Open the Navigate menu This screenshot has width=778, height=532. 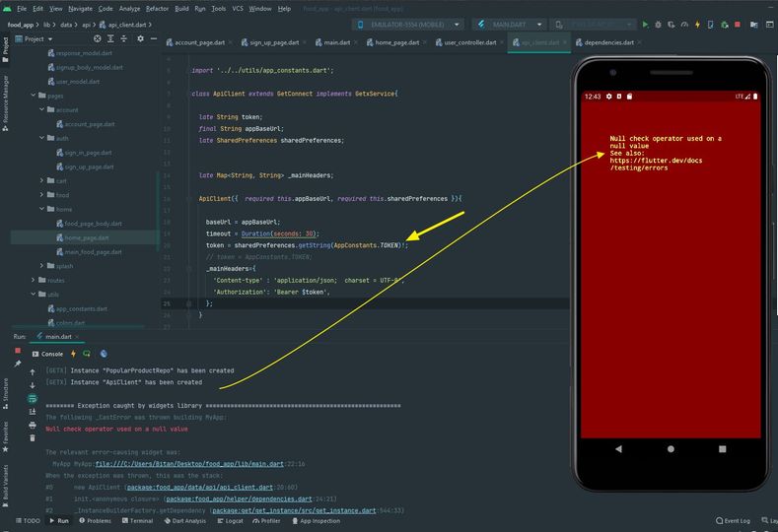(x=81, y=9)
